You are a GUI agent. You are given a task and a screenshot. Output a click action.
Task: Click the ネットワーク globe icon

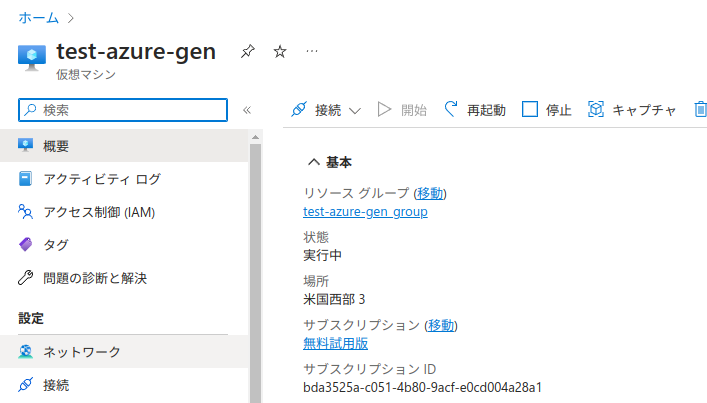click(25, 352)
